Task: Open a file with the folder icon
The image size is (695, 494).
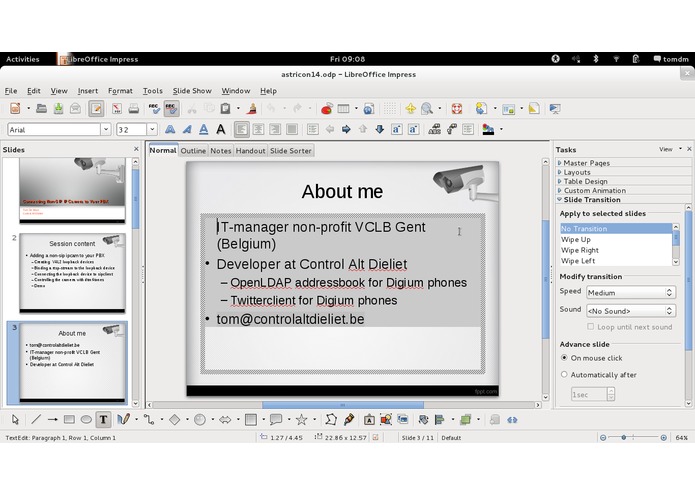Action: [41, 109]
